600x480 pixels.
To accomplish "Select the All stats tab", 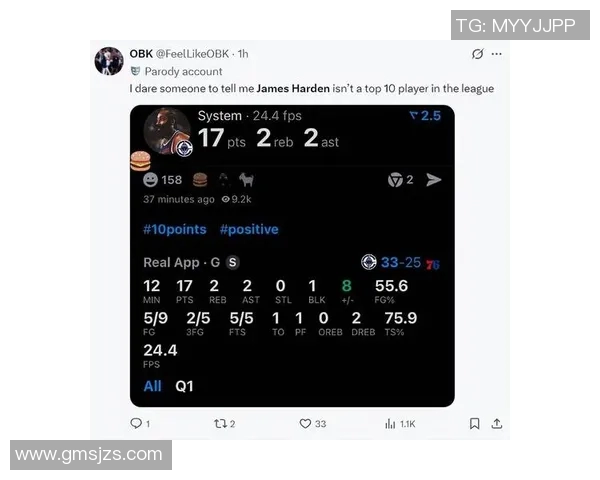I will (x=152, y=386).
